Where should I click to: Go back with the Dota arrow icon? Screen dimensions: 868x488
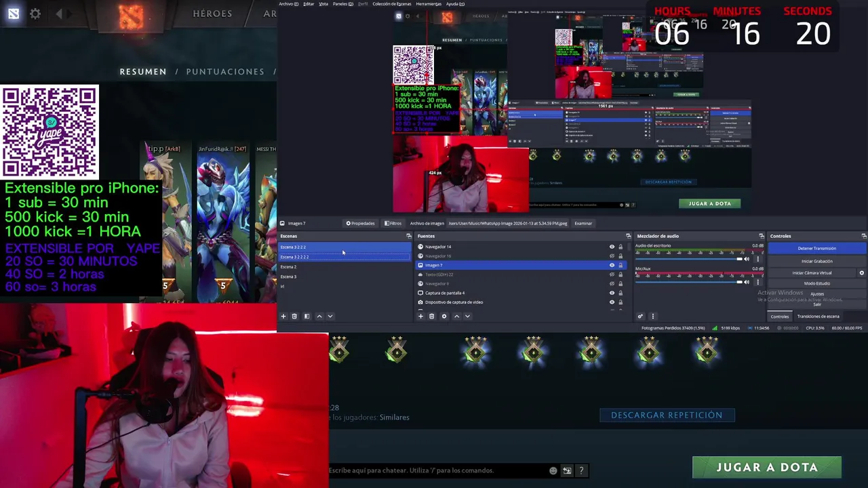59,14
